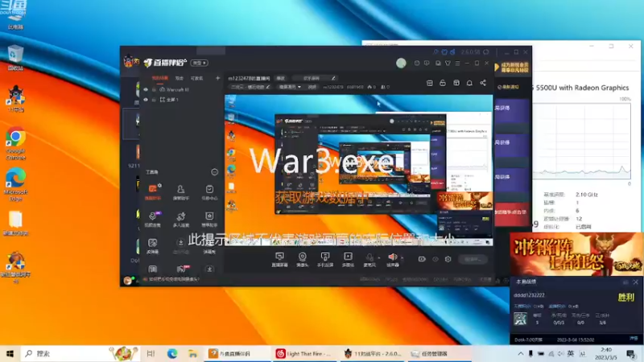Open the calendar-like icon left of padlock
Viewport: 644px width, 362px height.
[430, 83]
